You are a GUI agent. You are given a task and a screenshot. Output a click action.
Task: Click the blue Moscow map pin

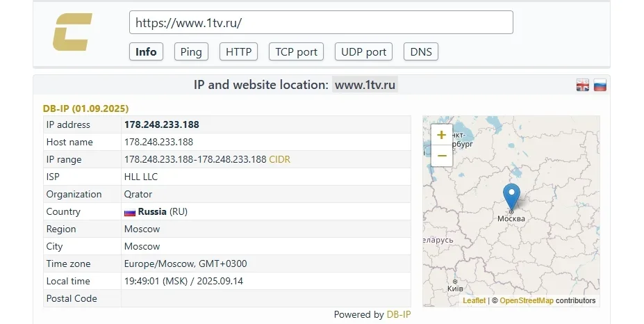pyautogui.click(x=511, y=197)
